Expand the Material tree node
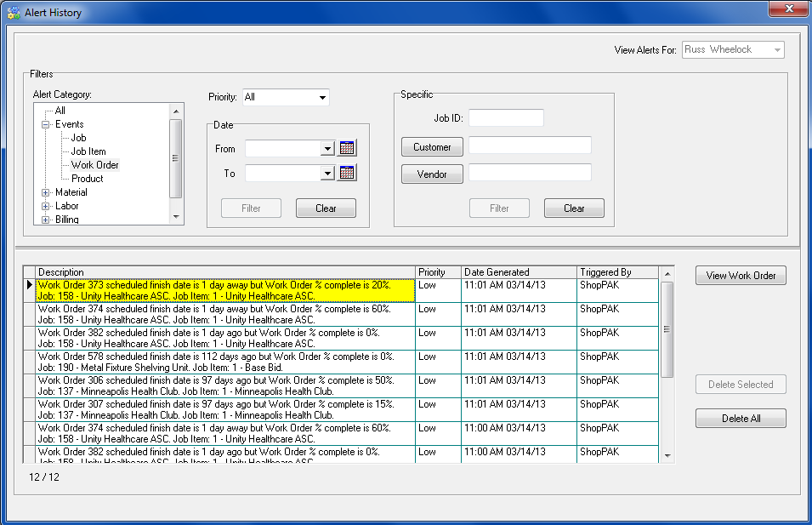The image size is (812, 525). [46, 192]
